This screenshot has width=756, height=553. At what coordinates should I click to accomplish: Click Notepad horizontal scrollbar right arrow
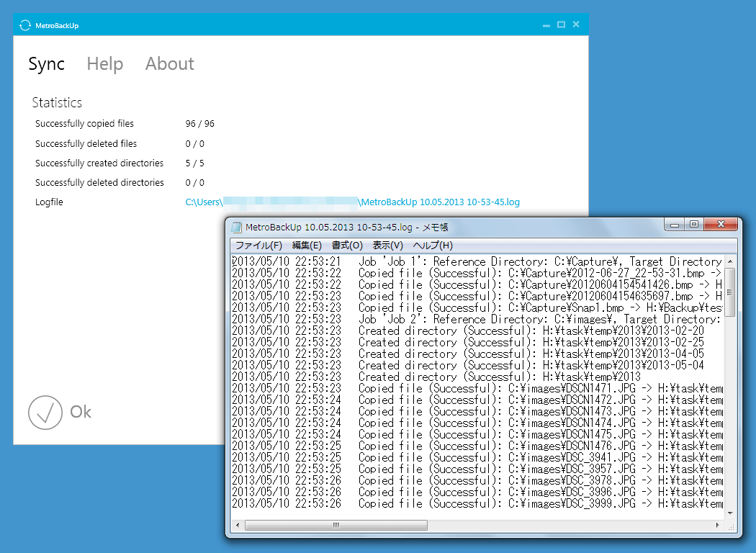[717, 525]
